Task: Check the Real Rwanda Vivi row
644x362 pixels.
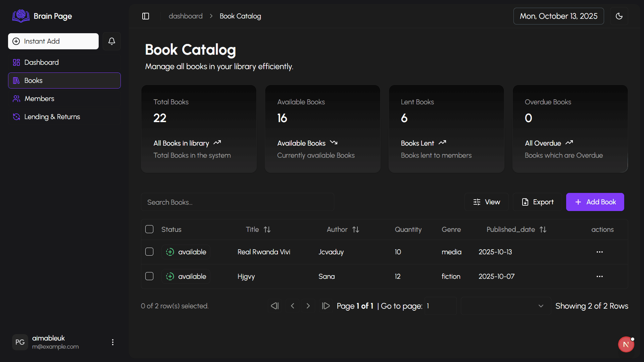Action: tap(149, 252)
